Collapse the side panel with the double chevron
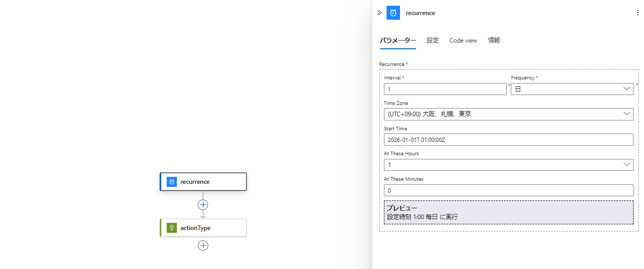 tap(379, 12)
